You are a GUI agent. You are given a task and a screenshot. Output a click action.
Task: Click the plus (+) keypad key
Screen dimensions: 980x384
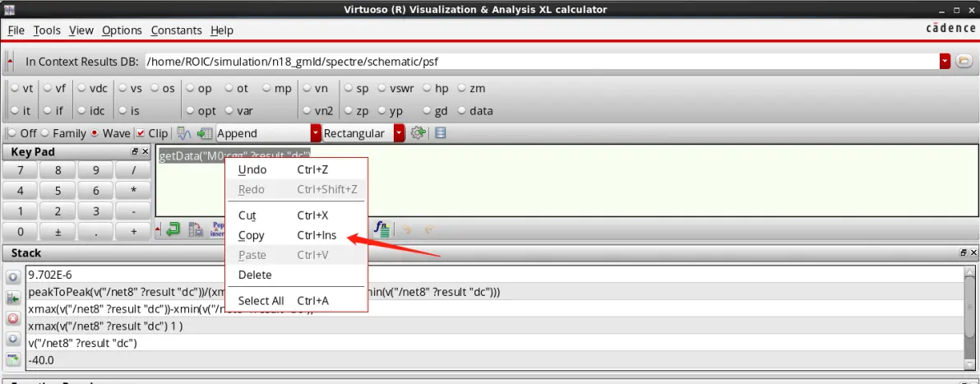pyautogui.click(x=133, y=231)
